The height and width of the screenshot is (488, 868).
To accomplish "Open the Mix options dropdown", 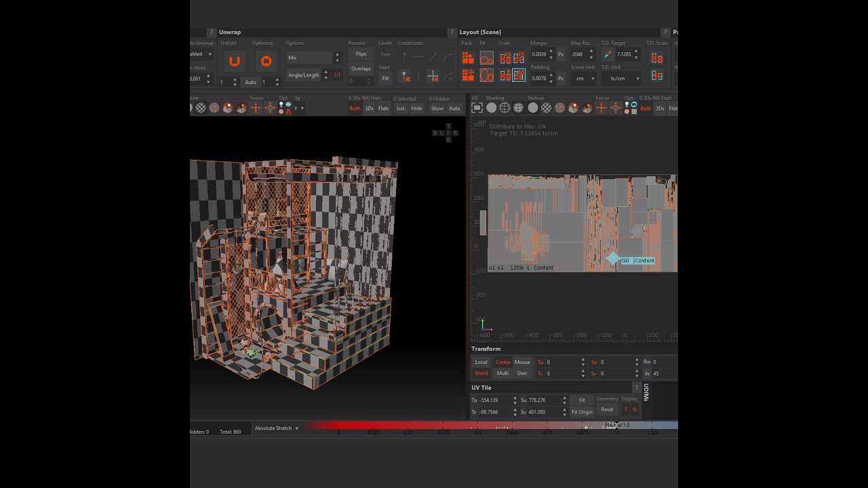I will 313,58.
